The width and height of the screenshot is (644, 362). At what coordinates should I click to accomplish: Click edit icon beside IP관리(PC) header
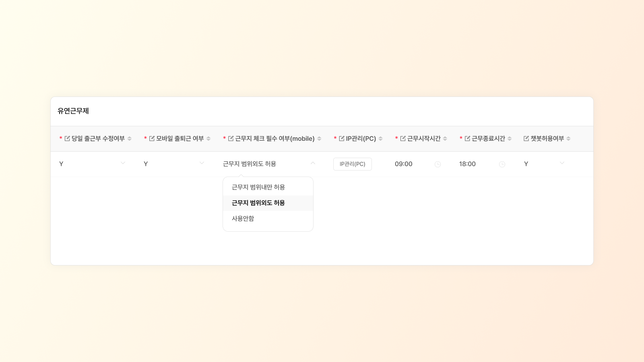click(342, 138)
